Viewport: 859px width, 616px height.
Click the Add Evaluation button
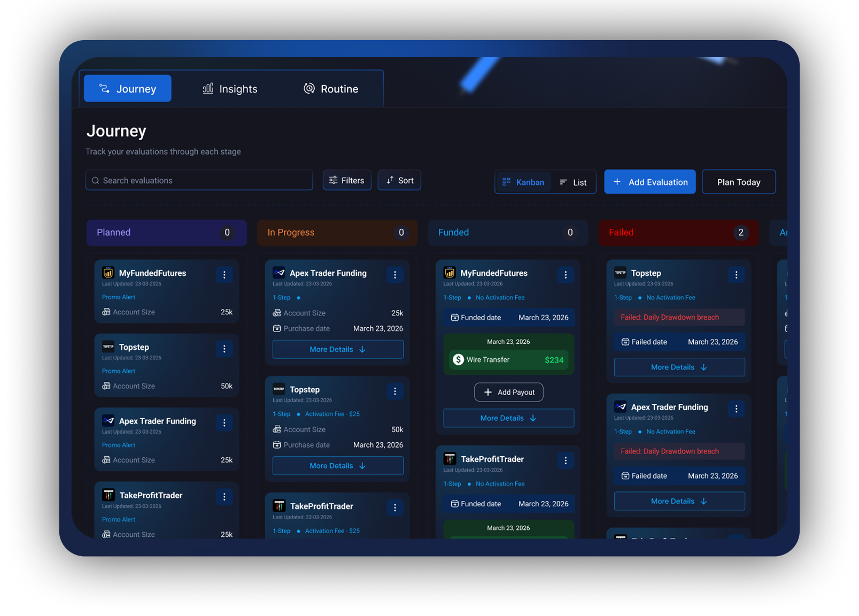pyautogui.click(x=650, y=182)
